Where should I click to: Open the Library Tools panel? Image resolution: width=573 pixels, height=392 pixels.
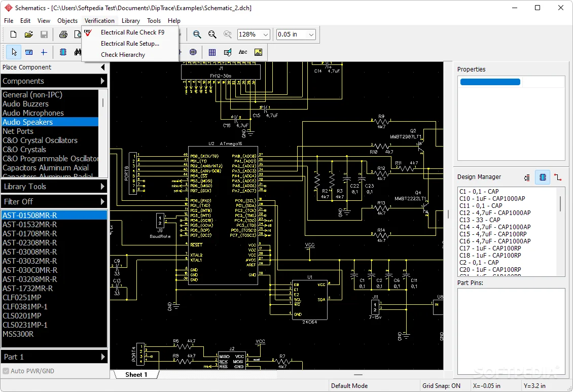54,186
